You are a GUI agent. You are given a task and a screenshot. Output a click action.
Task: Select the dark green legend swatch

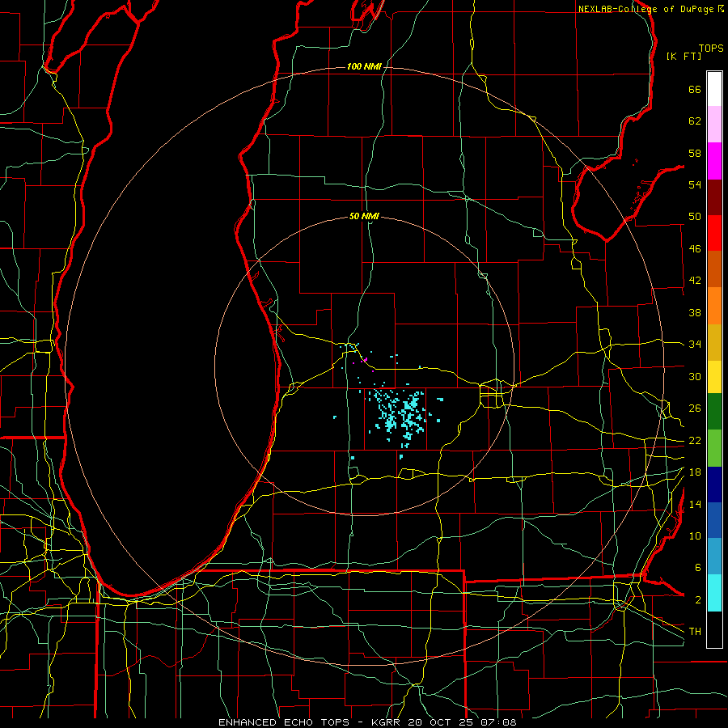click(x=714, y=411)
